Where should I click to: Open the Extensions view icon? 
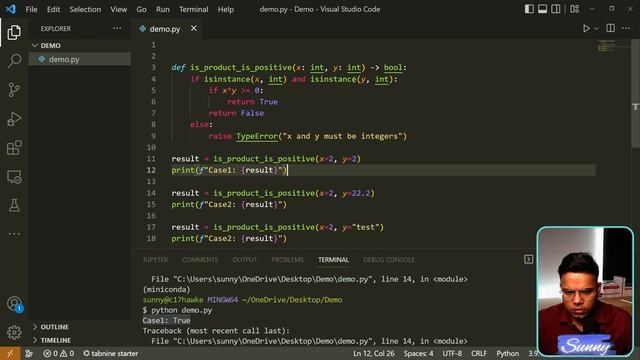[14, 148]
